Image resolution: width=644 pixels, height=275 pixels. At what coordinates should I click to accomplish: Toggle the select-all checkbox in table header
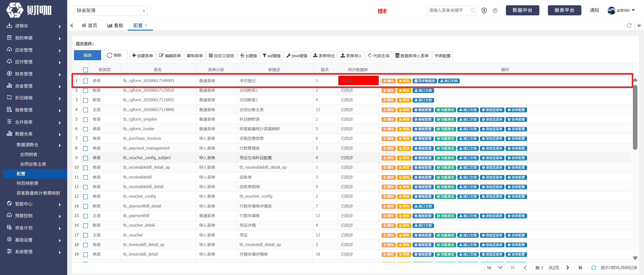click(x=86, y=70)
